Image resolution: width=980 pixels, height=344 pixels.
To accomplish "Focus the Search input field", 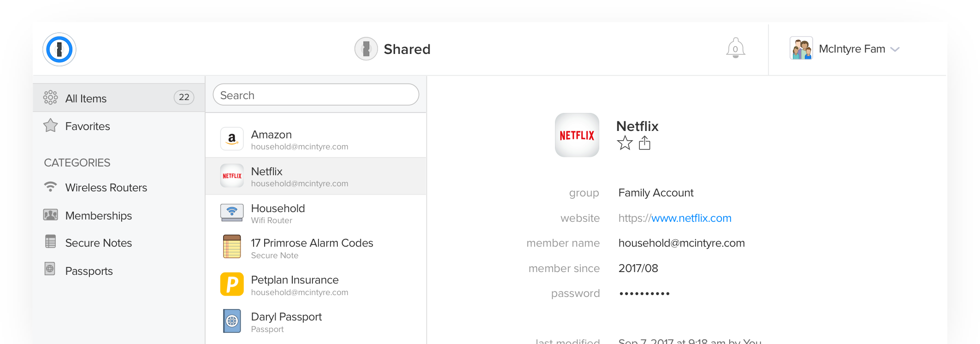I will [316, 95].
